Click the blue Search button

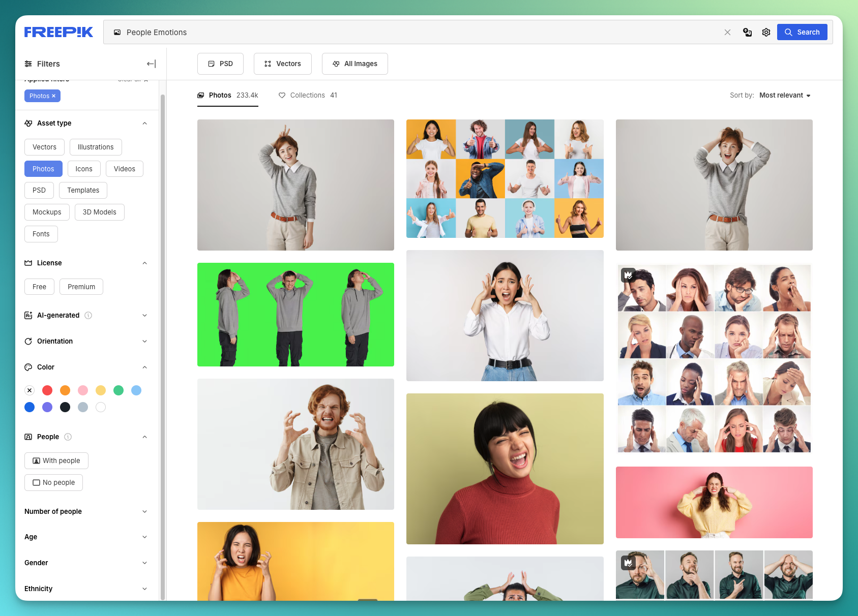tap(802, 32)
